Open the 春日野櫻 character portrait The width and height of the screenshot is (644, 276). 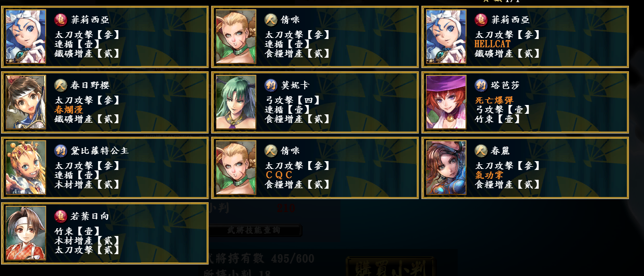(x=25, y=102)
